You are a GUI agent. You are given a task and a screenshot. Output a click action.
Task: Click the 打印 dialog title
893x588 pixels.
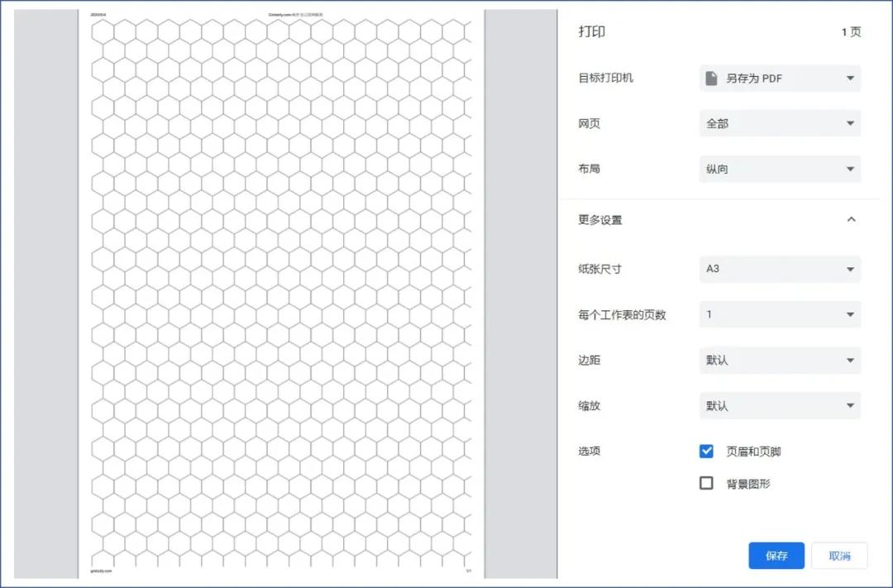tap(592, 31)
